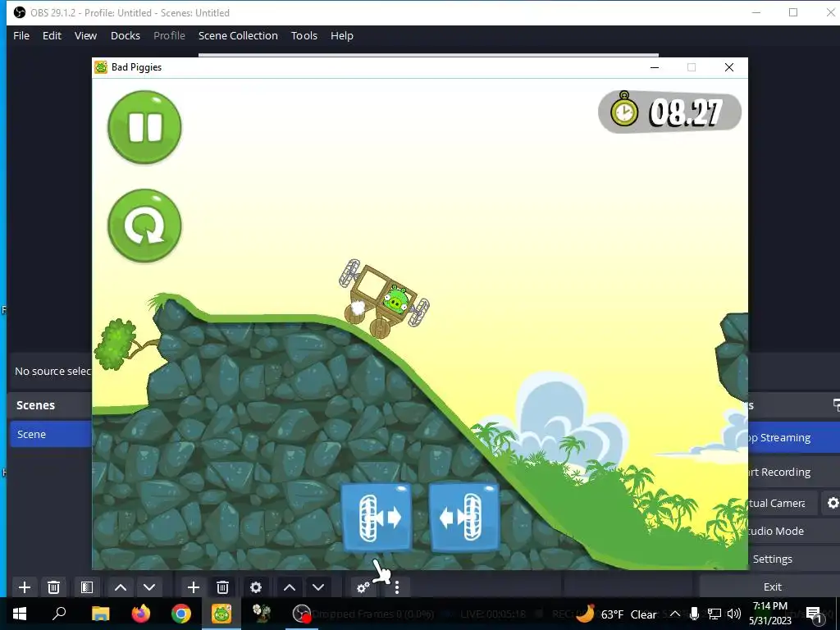Open Windows taskbar search

point(59,614)
